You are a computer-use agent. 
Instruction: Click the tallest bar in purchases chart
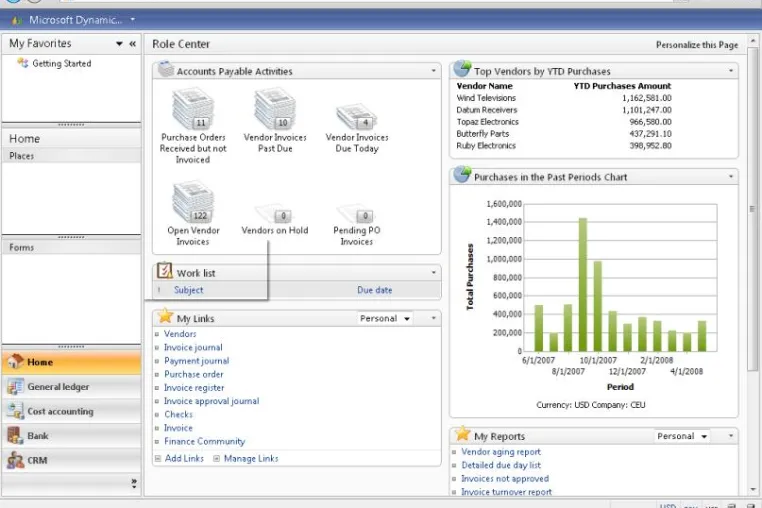pos(583,285)
